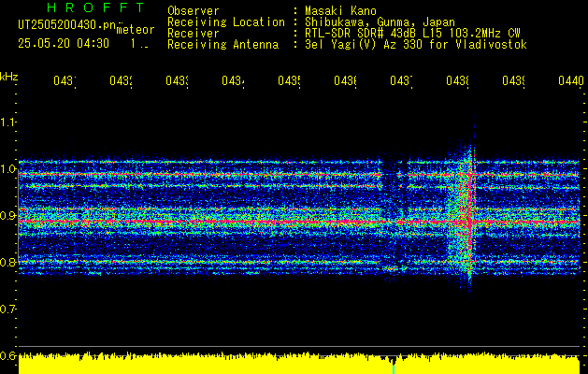Click the 1.1 frequency axis label

(x=7, y=122)
